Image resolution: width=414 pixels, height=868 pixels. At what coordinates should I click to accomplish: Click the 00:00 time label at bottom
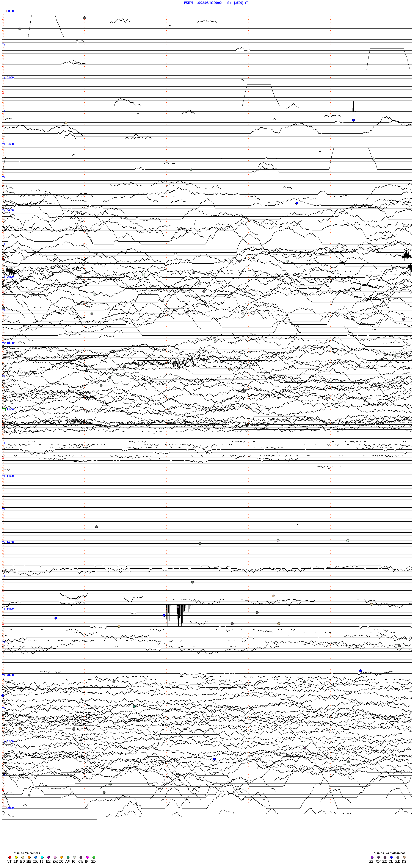[x=10, y=808]
